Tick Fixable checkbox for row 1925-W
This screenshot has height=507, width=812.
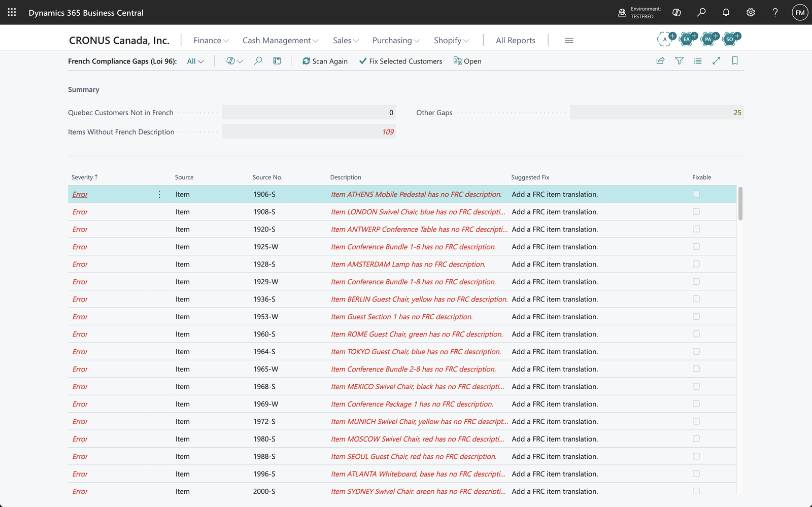(696, 247)
